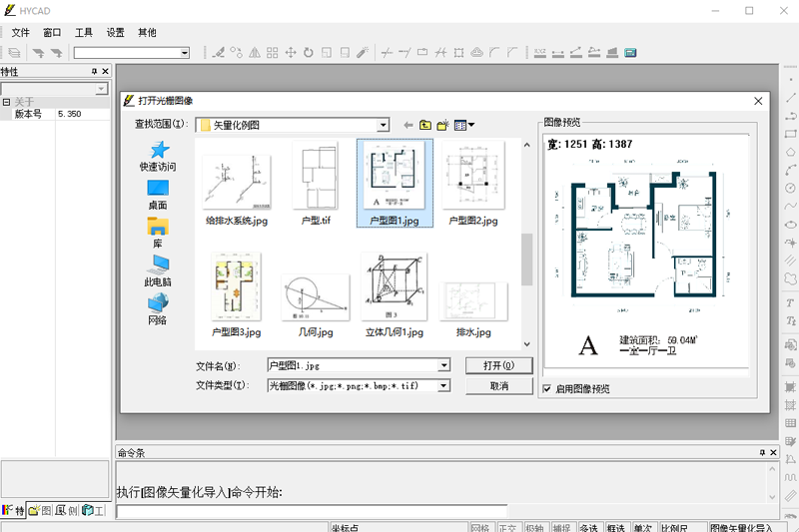Select the 立体几何1.jpg thumbnail
The image size is (799, 532).
coord(394,294)
